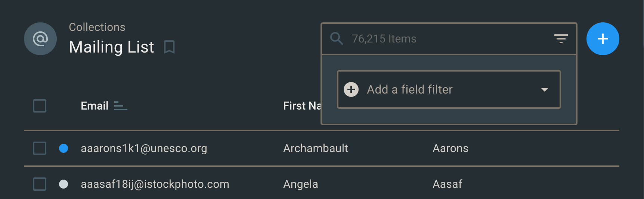Click the blue plus create item button
This screenshot has width=644, height=199.
coord(603,39)
